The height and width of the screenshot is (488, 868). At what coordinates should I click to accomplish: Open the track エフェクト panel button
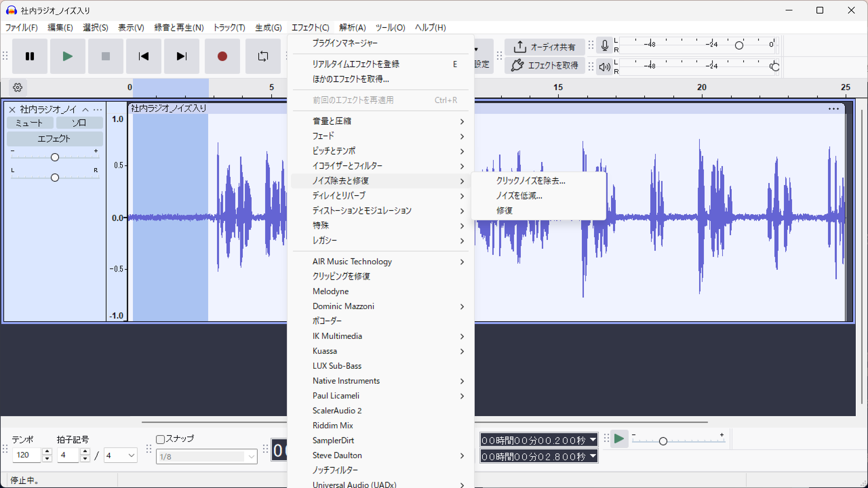(54, 138)
